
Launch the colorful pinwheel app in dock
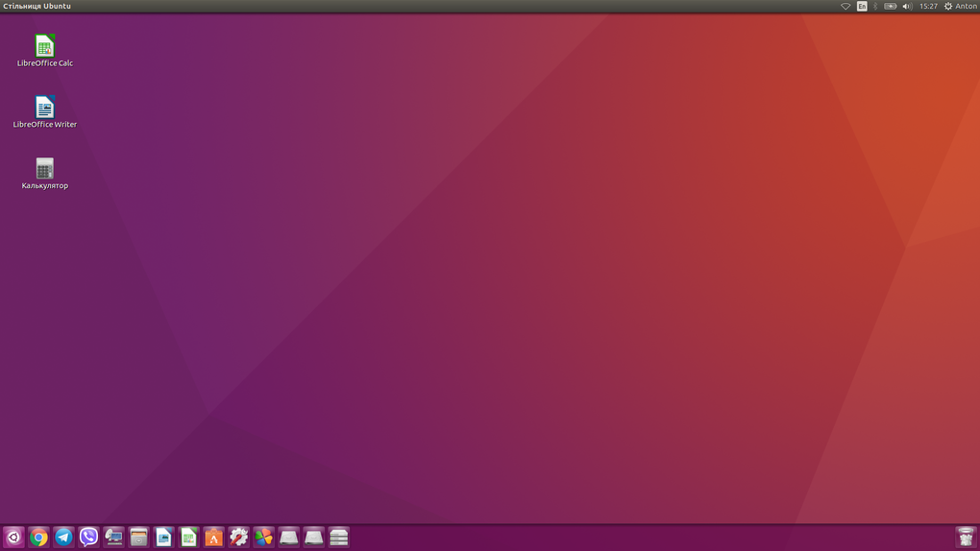pos(264,538)
